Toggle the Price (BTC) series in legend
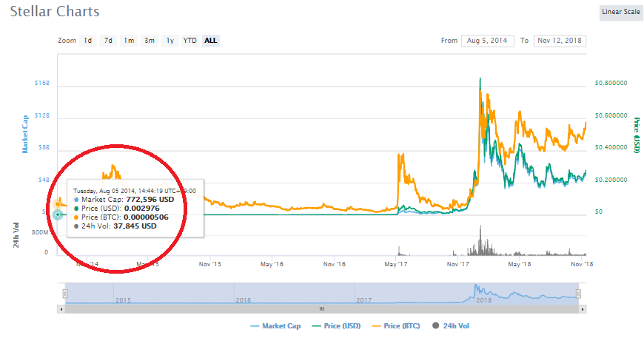 (396, 326)
